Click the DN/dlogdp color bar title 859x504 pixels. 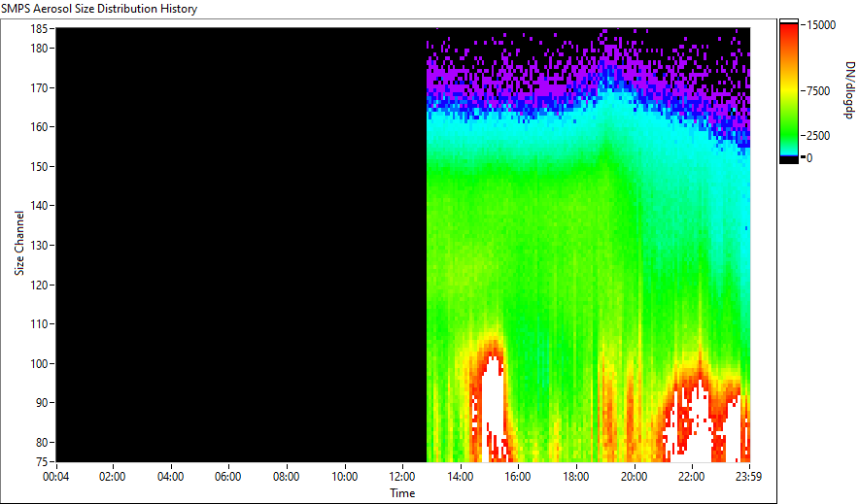(848, 89)
